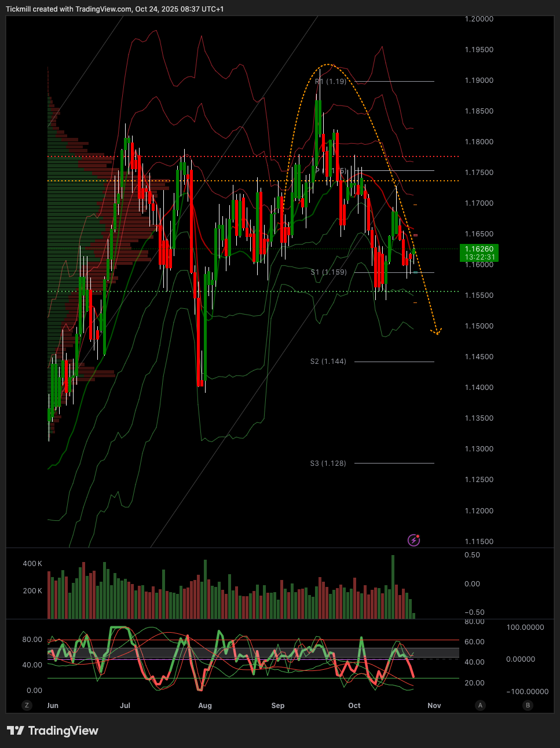Screen dimensions: 560x748
Task: Click the purple lightning bolt icon
Action: click(413, 540)
